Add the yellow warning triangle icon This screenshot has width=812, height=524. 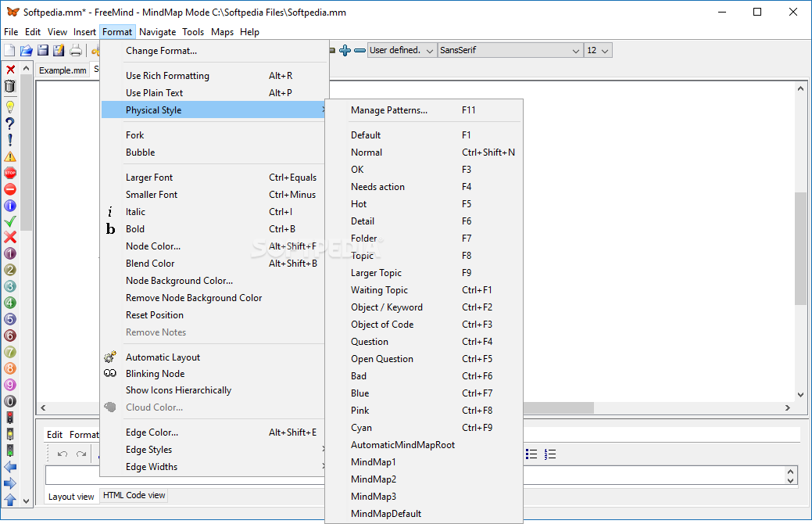point(10,156)
